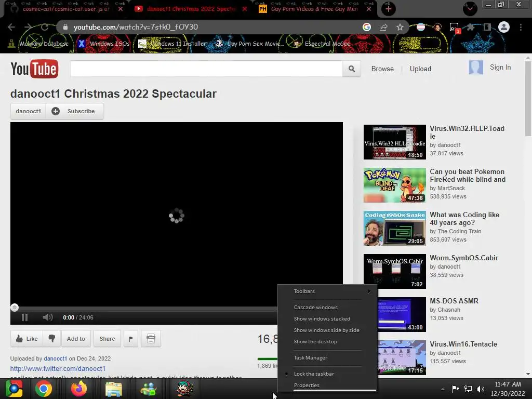The image size is (532, 399).
Task: Click the Sign In link
Action: [x=500, y=67]
